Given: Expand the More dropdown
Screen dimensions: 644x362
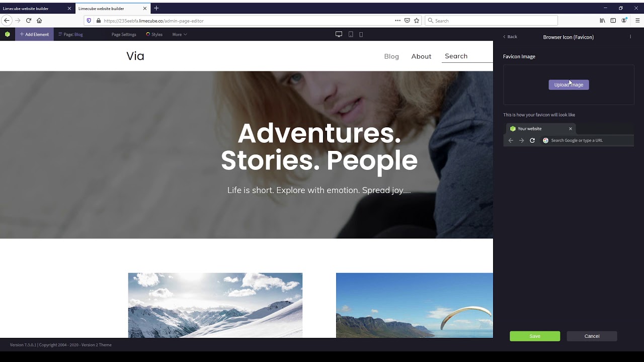Looking at the screenshot, I should (x=180, y=34).
